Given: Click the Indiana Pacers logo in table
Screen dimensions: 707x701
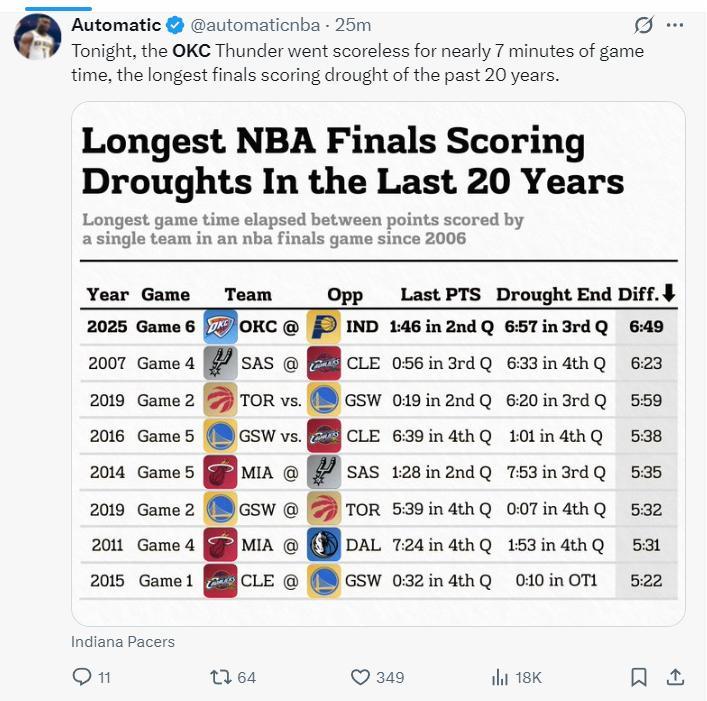Looking at the screenshot, I should tap(324, 326).
